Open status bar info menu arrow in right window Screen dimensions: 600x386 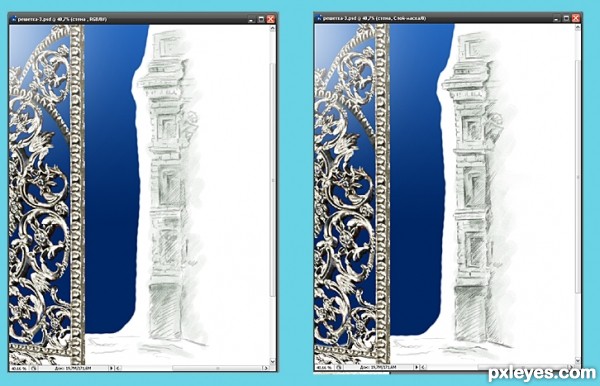(x=417, y=367)
